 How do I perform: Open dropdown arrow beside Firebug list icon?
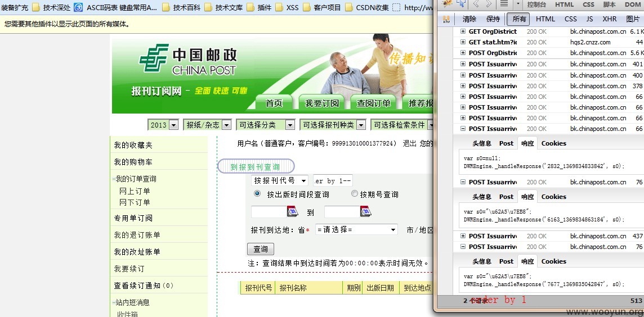[517, 4]
